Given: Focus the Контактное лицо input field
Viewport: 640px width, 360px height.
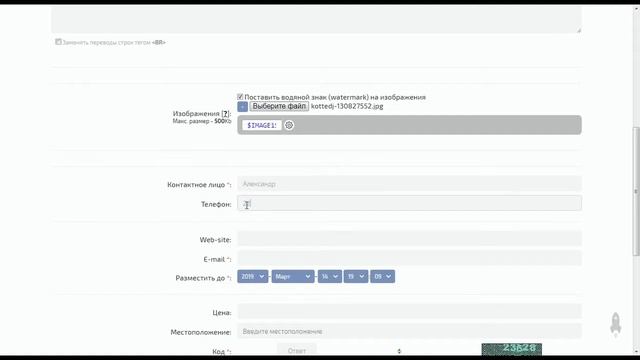Looking at the screenshot, I should (x=409, y=184).
